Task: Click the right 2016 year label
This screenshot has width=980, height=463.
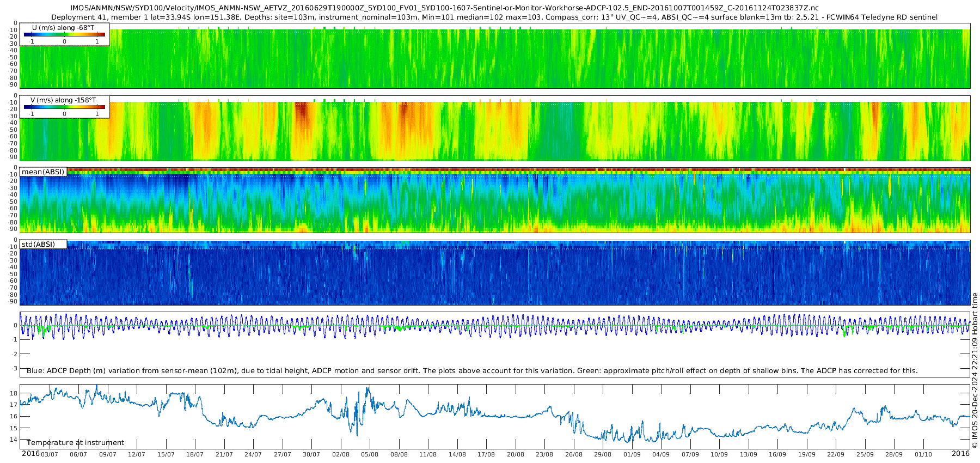Action: pyautogui.click(x=960, y=454)
